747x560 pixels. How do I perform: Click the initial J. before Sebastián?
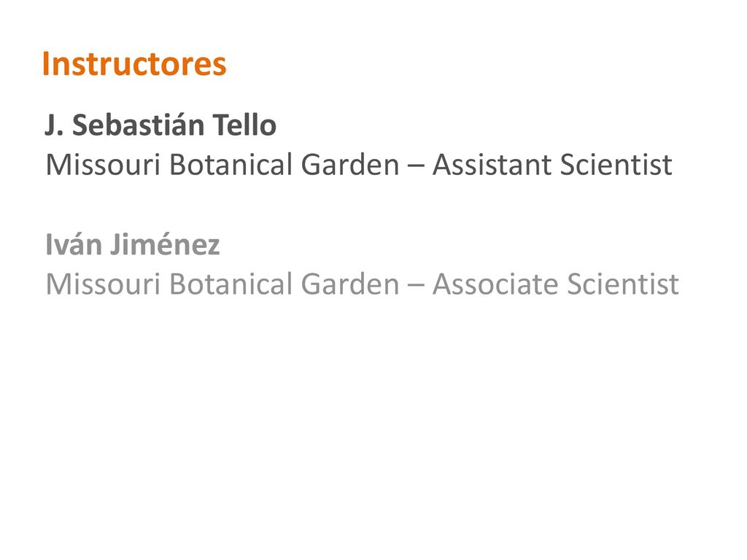tap(54, 125)
